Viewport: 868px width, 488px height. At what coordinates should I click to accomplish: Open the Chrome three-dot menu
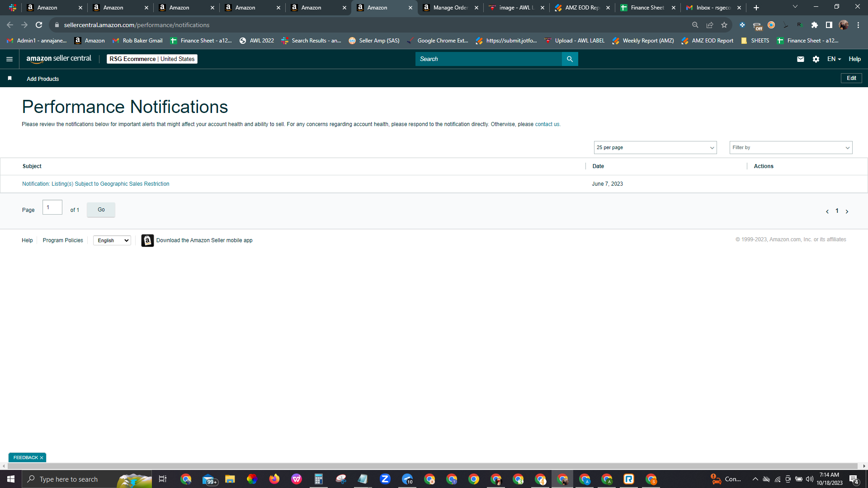(858, 25)
